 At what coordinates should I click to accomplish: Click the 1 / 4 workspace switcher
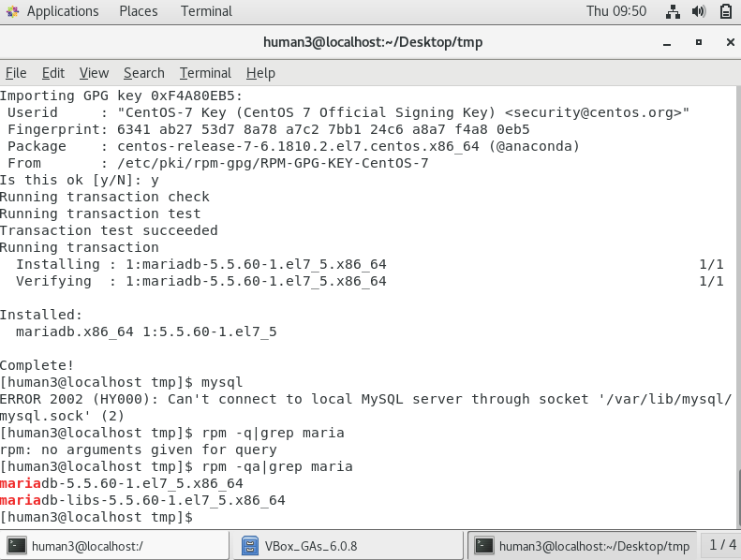pos(722,545)
